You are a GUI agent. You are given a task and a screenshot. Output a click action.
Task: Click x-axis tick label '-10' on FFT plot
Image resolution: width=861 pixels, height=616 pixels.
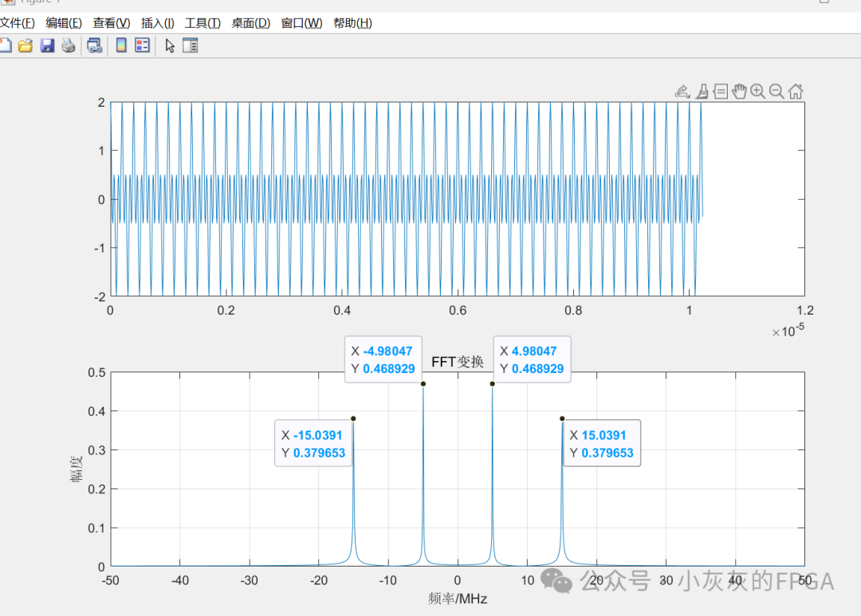coord(387,580)
